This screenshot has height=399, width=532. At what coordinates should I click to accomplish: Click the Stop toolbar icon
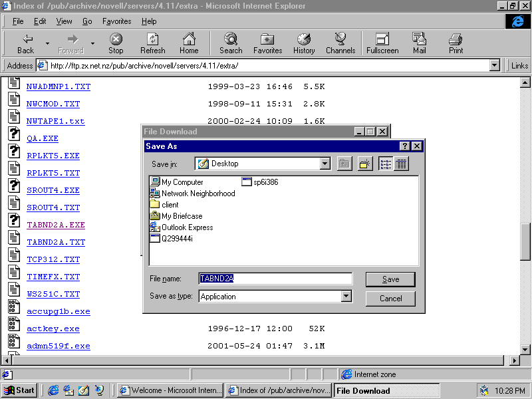pos(116,43)
